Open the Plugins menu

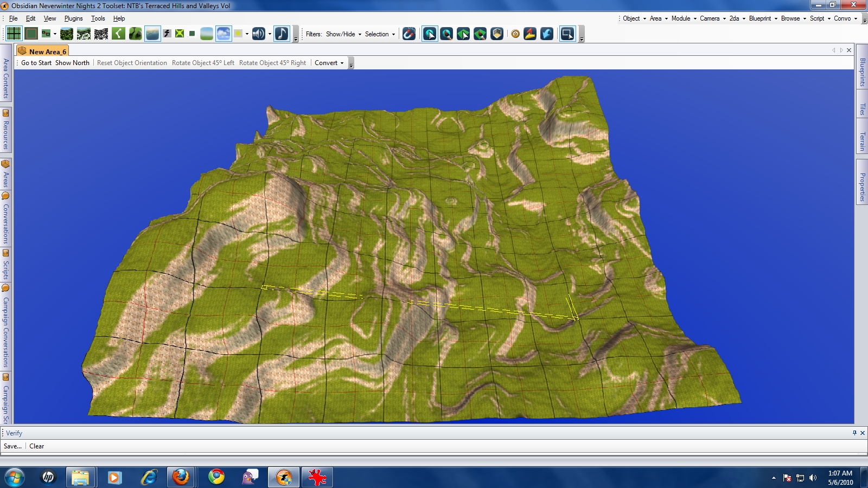[x=73, y=18]
